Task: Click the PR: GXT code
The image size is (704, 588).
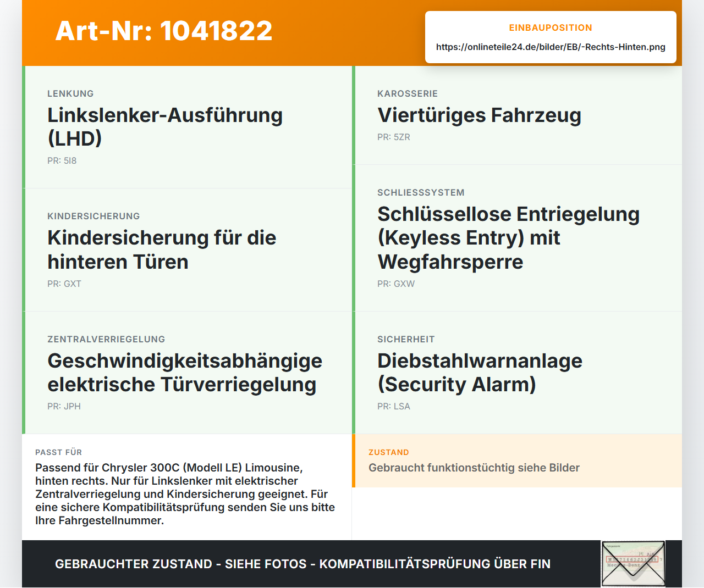Action: (64, 284)
